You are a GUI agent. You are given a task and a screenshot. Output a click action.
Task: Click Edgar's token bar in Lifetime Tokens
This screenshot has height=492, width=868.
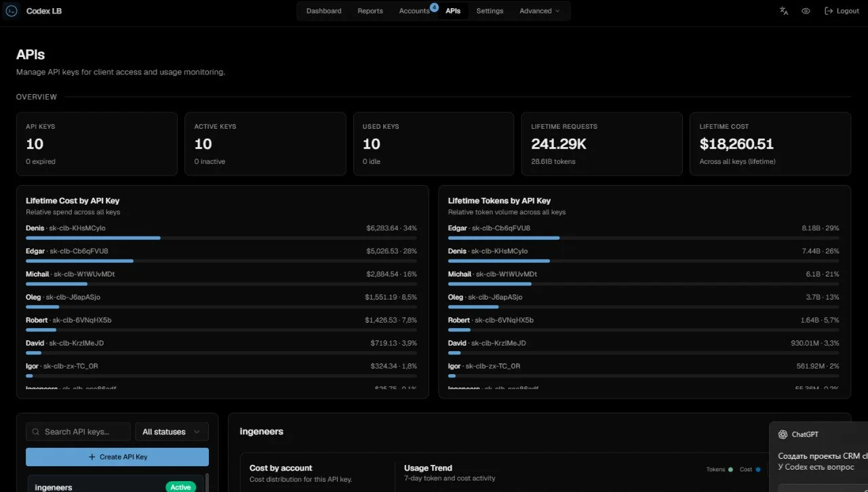(x=504, y=238)
